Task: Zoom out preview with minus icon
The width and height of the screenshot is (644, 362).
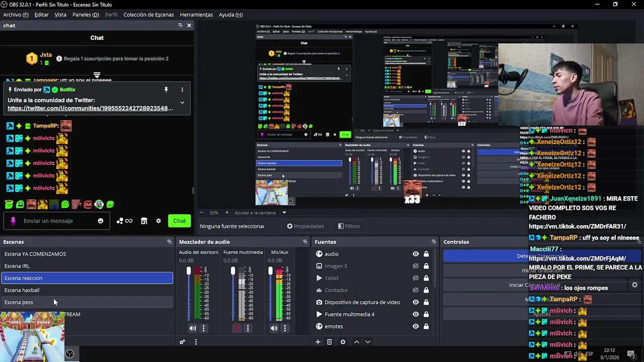Action: pos(201,213)
